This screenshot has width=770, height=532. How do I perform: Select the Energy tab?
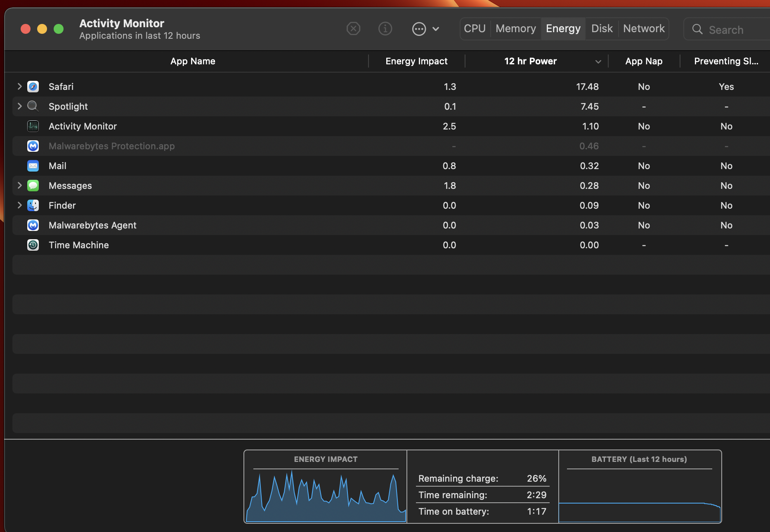tap(563, 28)
